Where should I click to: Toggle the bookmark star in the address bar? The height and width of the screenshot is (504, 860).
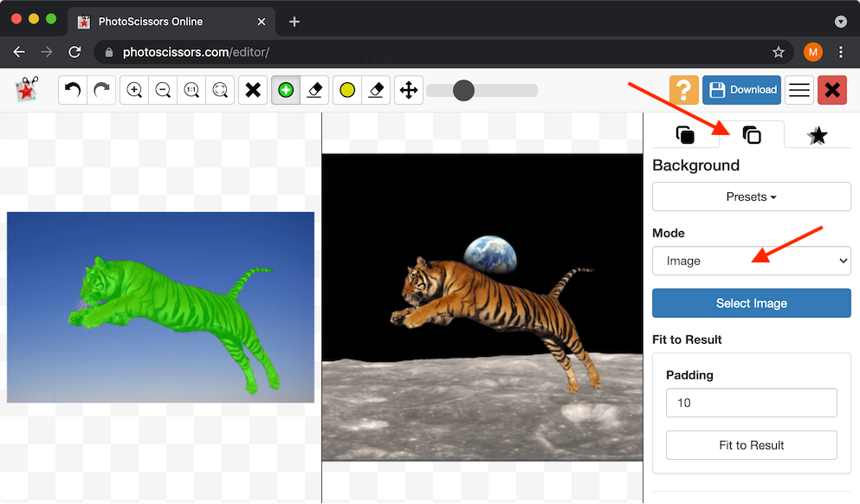click(x=779, y=52)
